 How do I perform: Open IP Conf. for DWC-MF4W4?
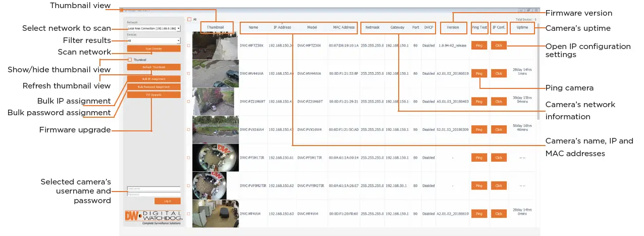[499, 214]
